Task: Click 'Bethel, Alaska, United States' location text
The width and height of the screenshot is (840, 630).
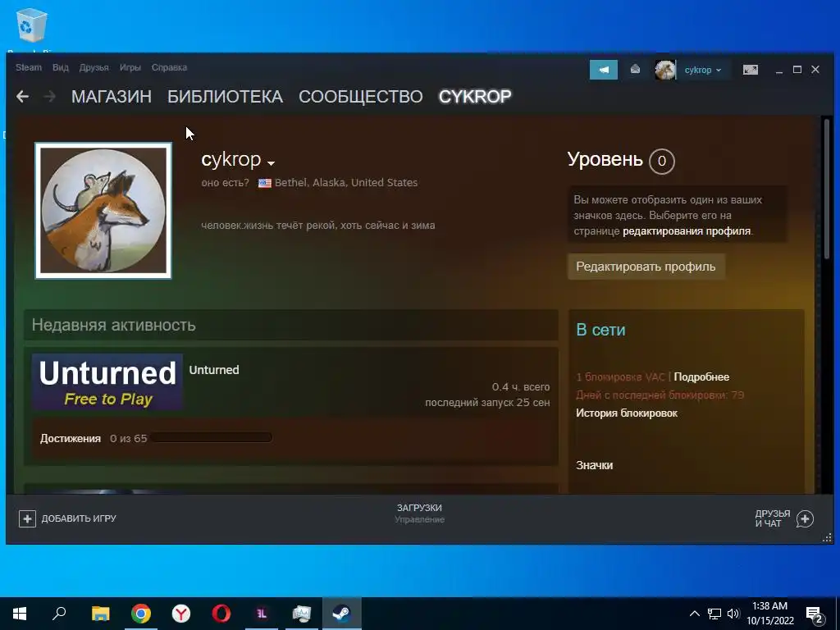Action: (346, 183)
